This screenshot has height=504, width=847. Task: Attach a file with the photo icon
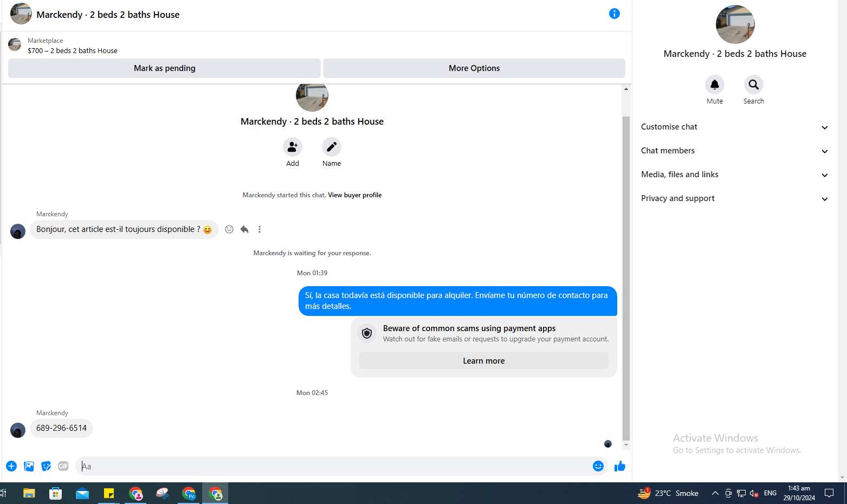tap(29, 466)
